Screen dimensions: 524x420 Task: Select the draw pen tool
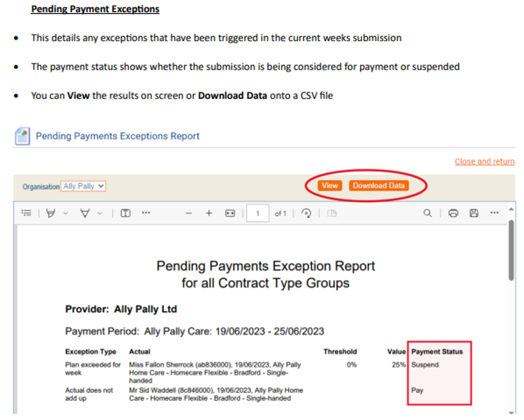[x=85, y=213]
